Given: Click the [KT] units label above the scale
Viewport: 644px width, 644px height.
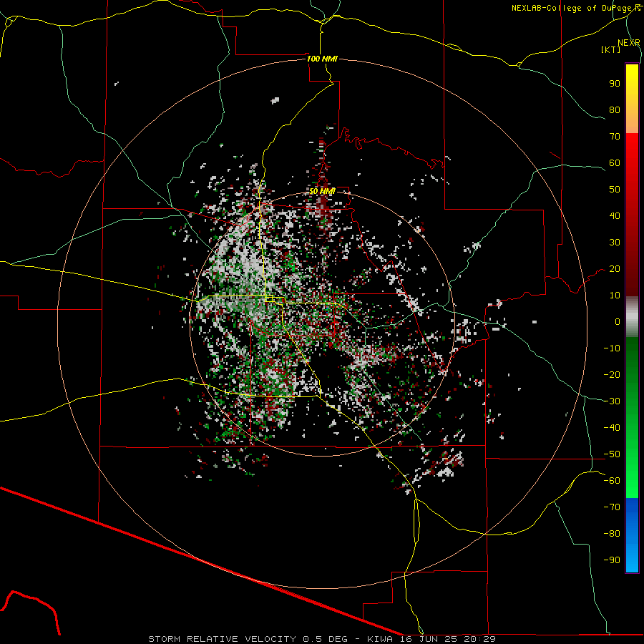Looking at the screenshot, I should point(610,49).
